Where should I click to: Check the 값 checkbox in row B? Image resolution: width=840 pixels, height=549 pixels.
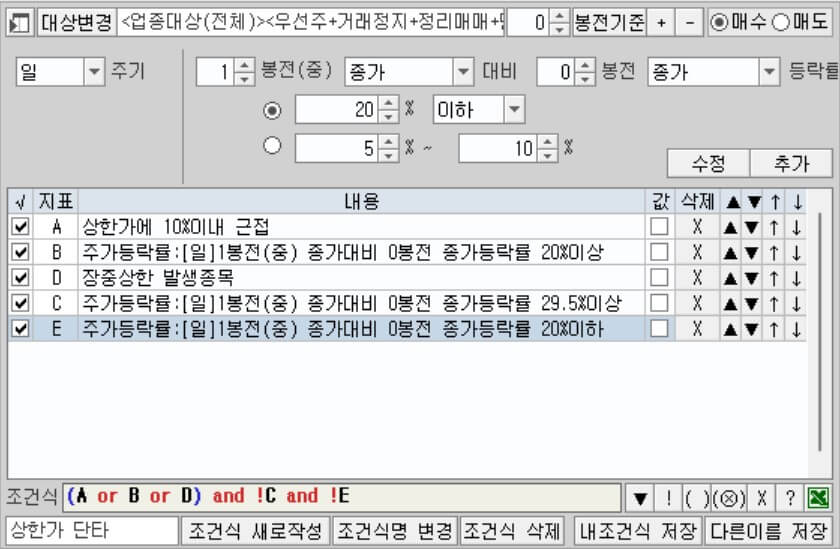click(659, 252)
